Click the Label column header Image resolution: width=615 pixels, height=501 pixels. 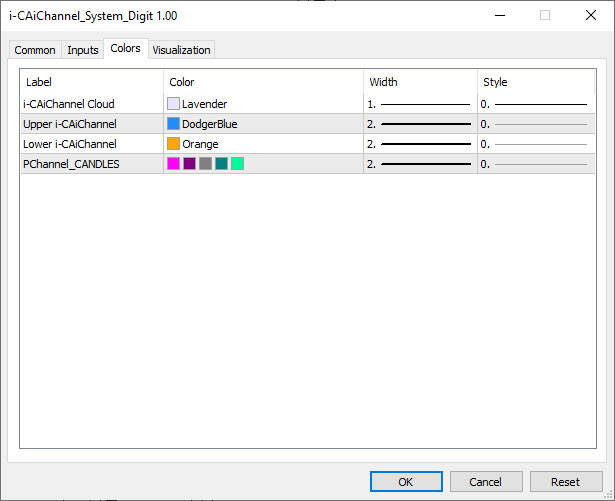(92, 82)
